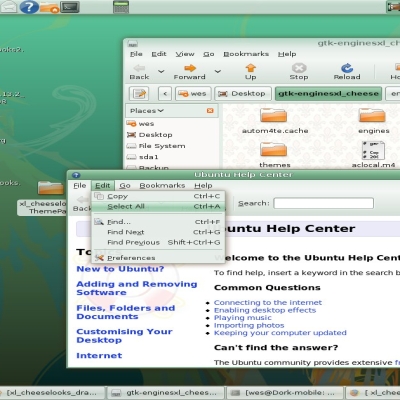Open Bookmarks menu in Help Center

[162, 186]
